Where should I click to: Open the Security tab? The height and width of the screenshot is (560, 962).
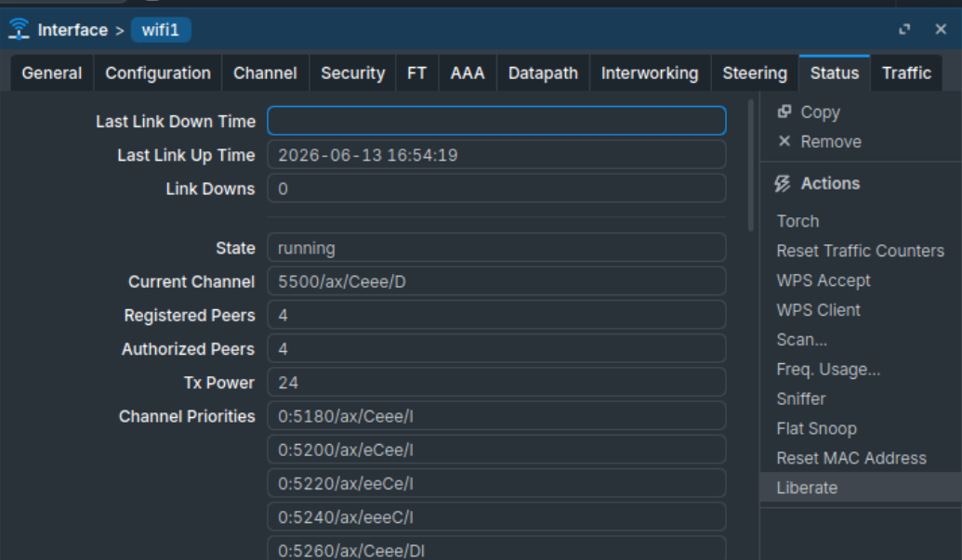point(353,73)
